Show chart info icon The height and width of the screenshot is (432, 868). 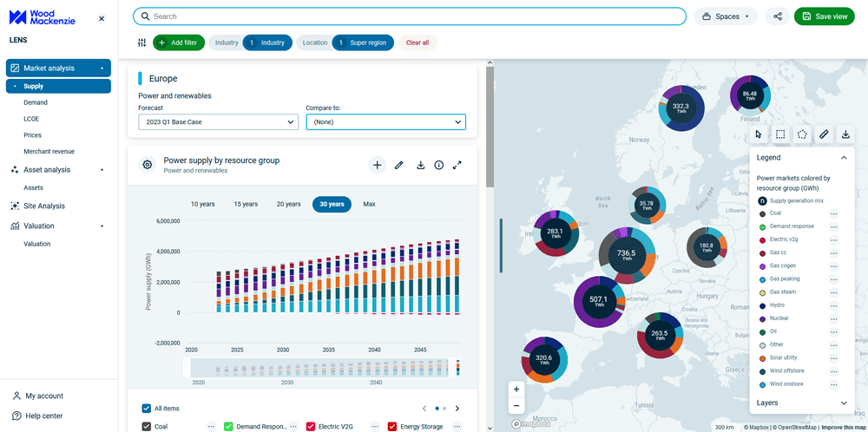click(439, 165)
